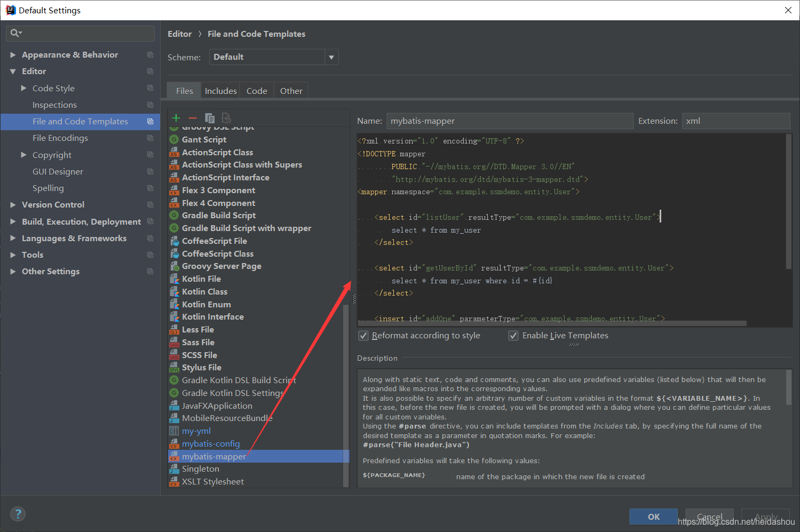Click the Gant Script file icon
800x532 pixels.
point(174,139)
